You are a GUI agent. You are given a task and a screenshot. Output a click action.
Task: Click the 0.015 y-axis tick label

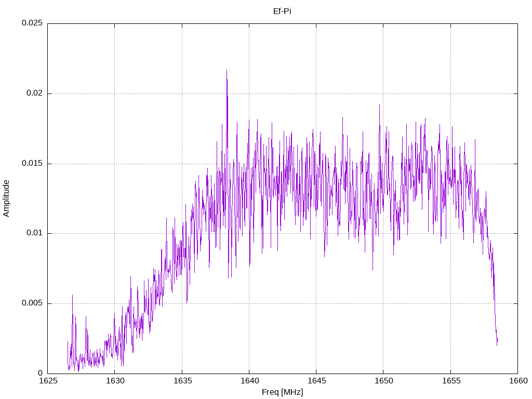pos(32,163)
